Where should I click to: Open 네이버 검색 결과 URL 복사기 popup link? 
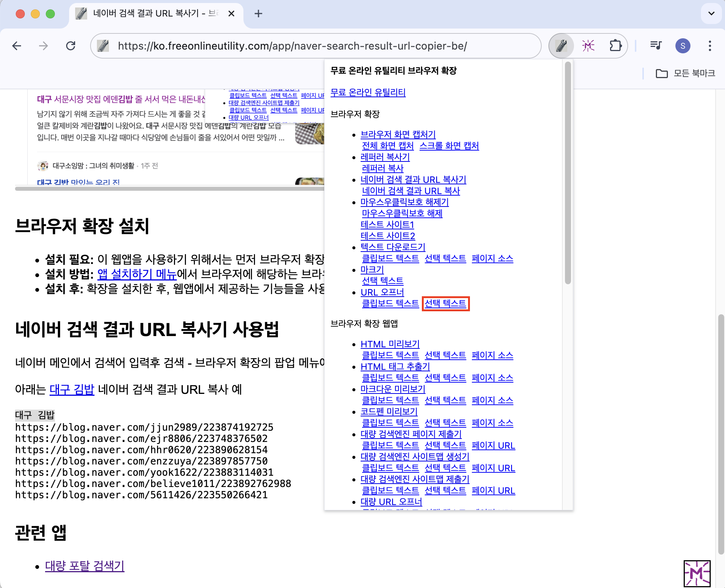tap(413, 179)
